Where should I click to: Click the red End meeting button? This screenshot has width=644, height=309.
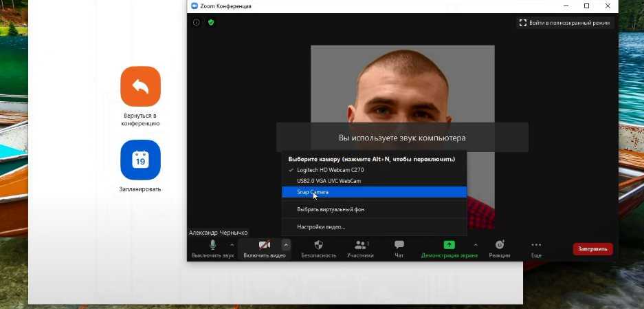point(592,249)
